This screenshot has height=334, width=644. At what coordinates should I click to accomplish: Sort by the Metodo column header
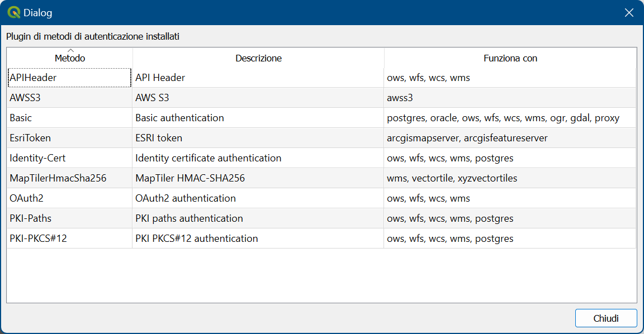click(70, 58)
